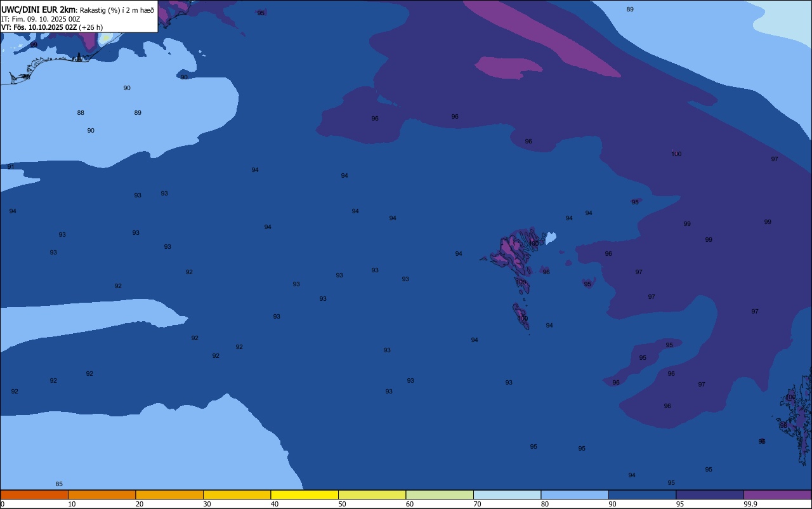
Task: Select the legend tick label '50'
Action: coord(342,504)
